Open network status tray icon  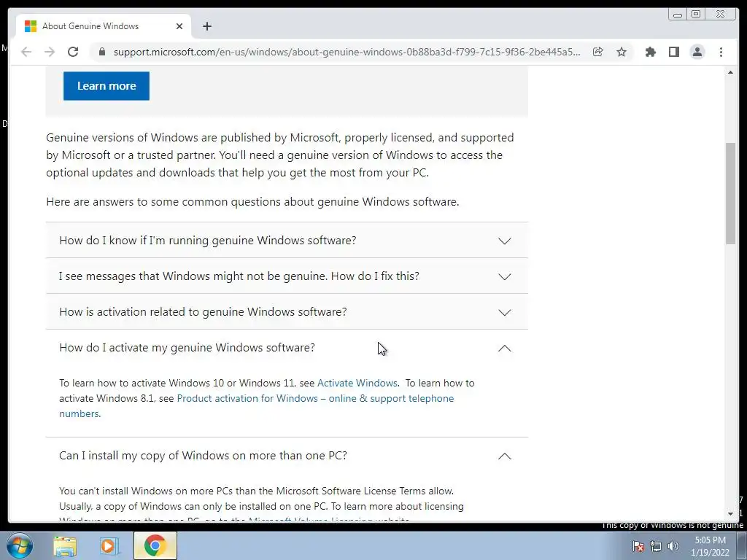pos(656,546)
